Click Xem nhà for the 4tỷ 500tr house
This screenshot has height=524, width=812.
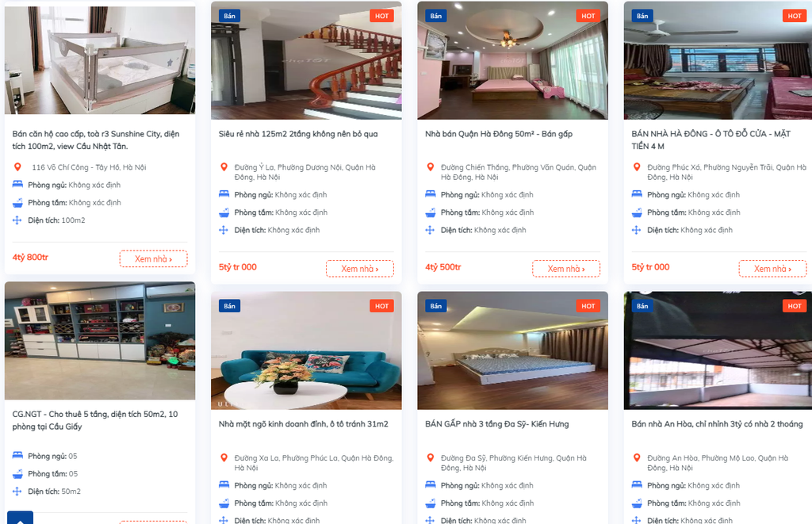click(x=566, y=269)
